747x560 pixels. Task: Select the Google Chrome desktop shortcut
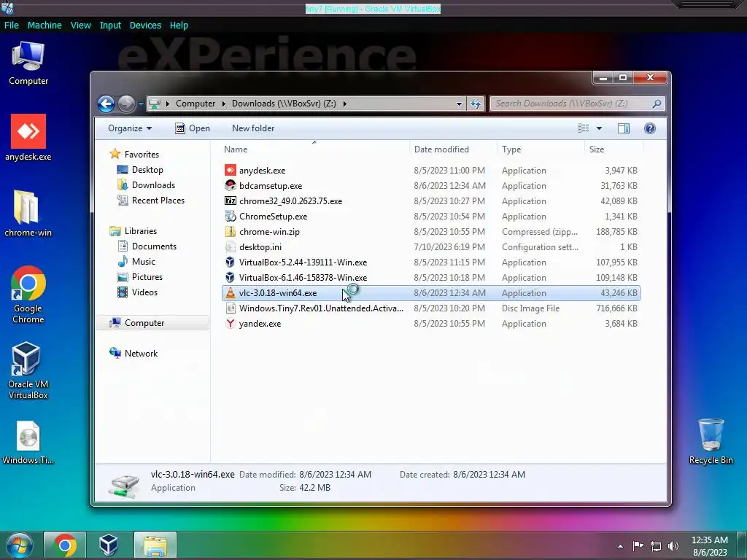tap(28, 295)
